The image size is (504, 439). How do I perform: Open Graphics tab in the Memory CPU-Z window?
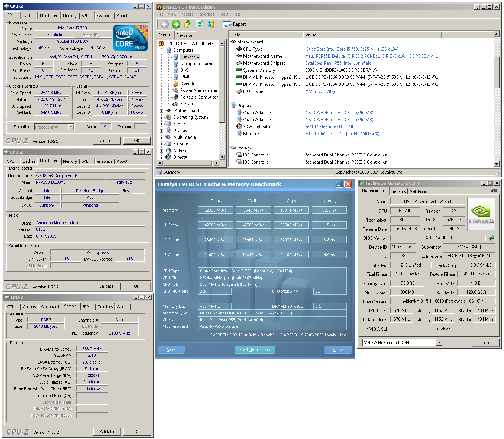[x=105, y=307]
